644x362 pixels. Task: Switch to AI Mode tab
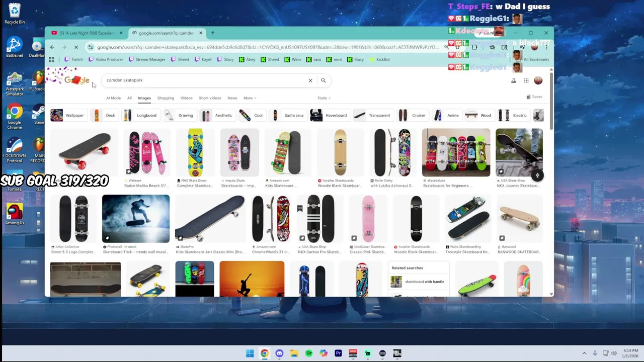[114, 98]
